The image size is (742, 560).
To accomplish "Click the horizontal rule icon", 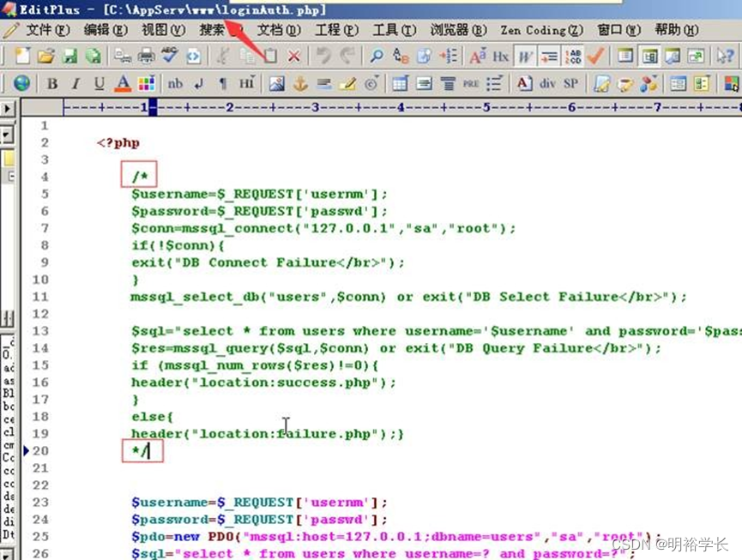I will pos(324,84).
